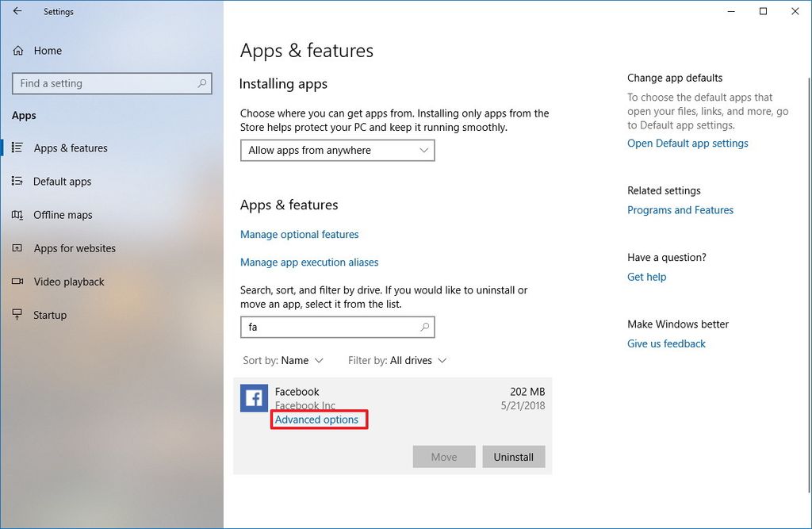Open the 'Filter by: All drives' dropdown
Viewport: 812px width, 529px height.
pyautogui.click(x=396, y=360)
